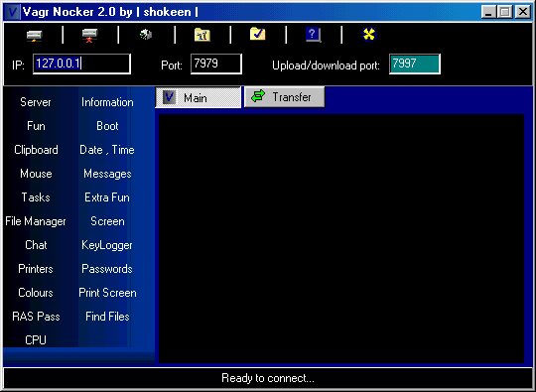Open the Server section

(36, 102)
